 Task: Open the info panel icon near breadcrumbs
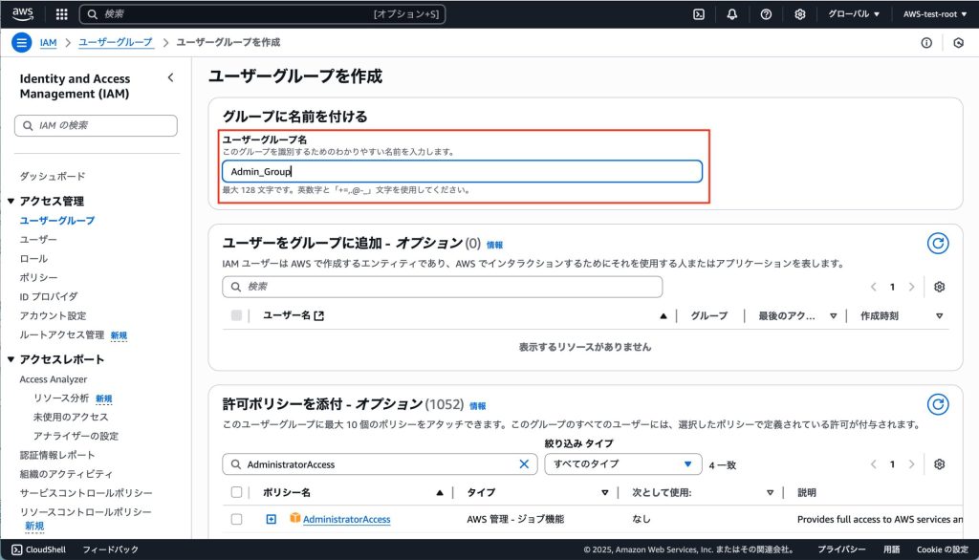point(925,42)
